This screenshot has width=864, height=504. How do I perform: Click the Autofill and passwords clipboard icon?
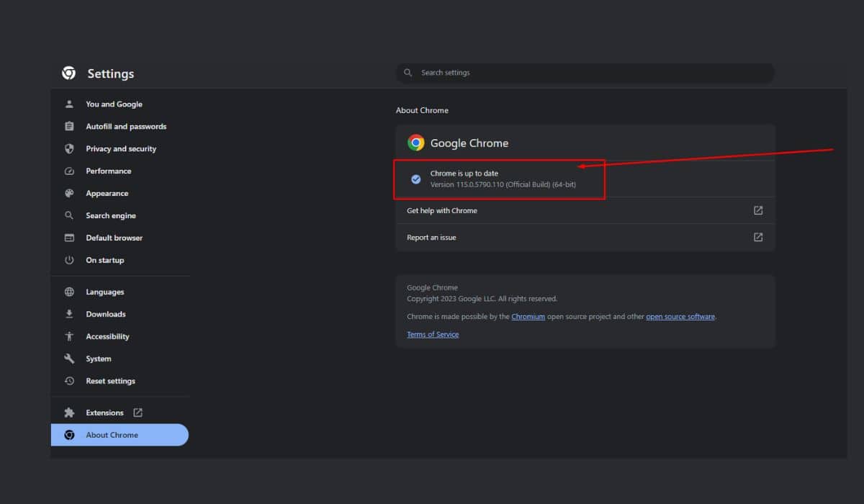pyautogui.click(x=69, y=127)
